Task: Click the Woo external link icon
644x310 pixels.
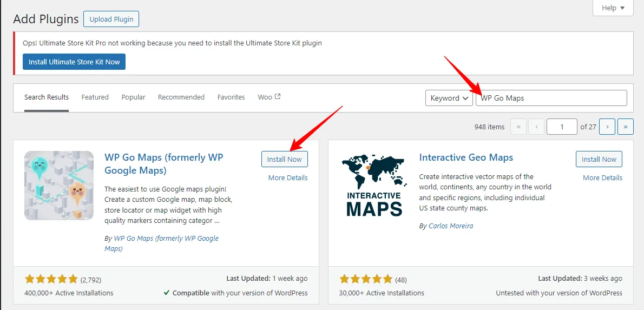Action: pyautogui.click(x=278, y=97)
